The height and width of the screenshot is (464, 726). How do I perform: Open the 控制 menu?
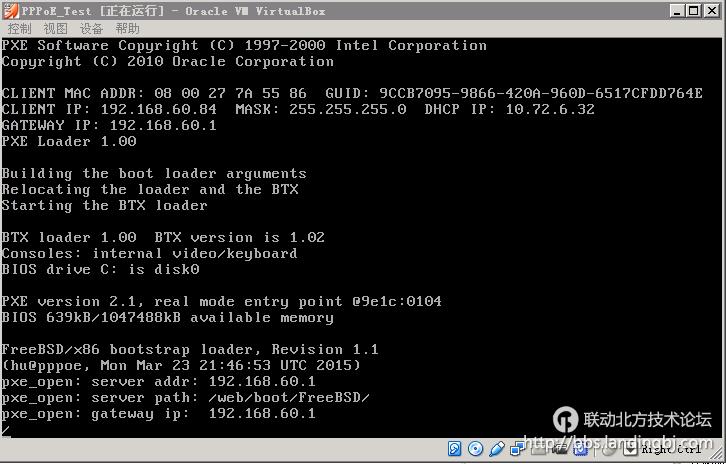coord(19,28)
